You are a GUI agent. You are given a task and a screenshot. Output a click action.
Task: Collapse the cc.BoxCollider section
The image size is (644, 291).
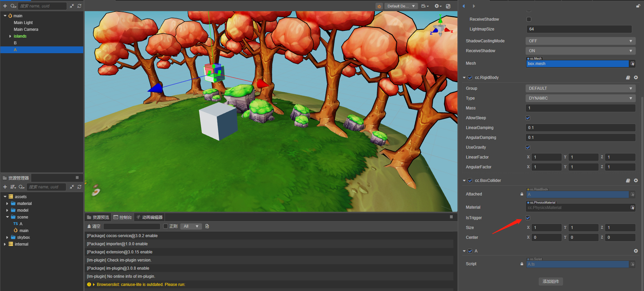point(464,181)
